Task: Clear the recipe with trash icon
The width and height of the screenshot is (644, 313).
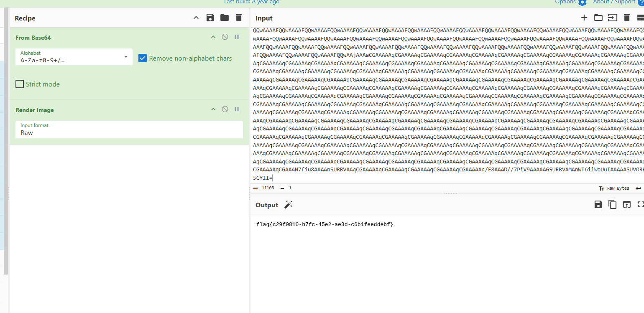Action: (x=239, y=18)
